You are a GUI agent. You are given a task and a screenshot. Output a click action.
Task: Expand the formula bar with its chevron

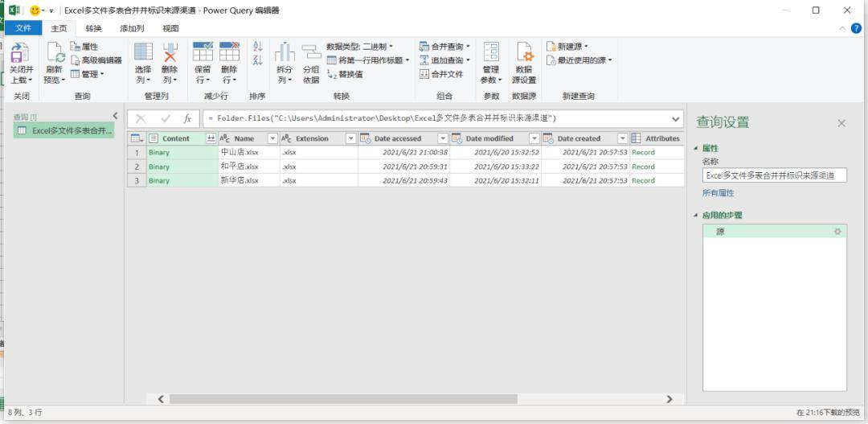(675, 118)
